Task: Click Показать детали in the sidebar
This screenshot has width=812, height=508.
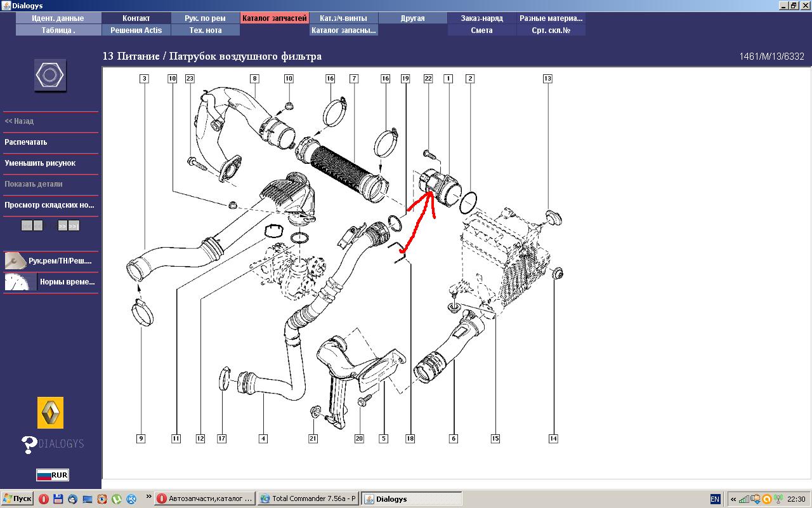Action: click(34, 184)
